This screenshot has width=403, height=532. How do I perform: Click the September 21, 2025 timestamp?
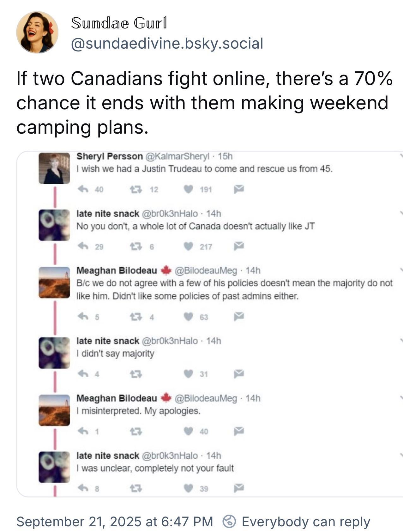(x=115, y=522)
